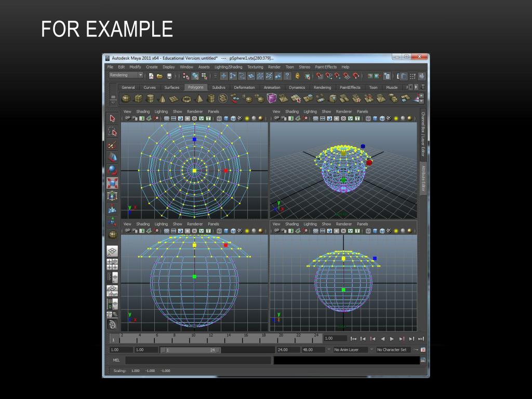Click the question mark icon in status line
The image size is (532, 399).
point(287,76)
